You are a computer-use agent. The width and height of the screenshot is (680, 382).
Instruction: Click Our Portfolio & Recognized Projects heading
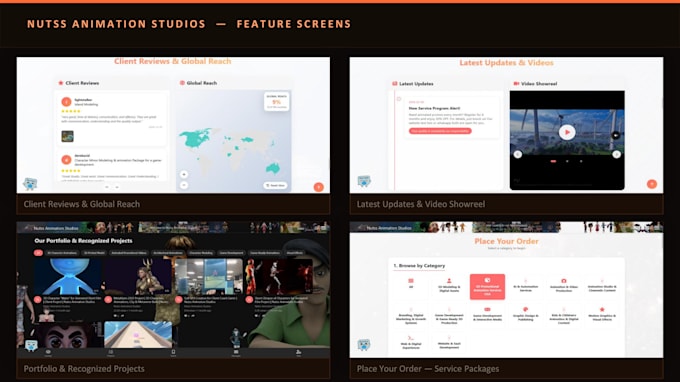83,241
